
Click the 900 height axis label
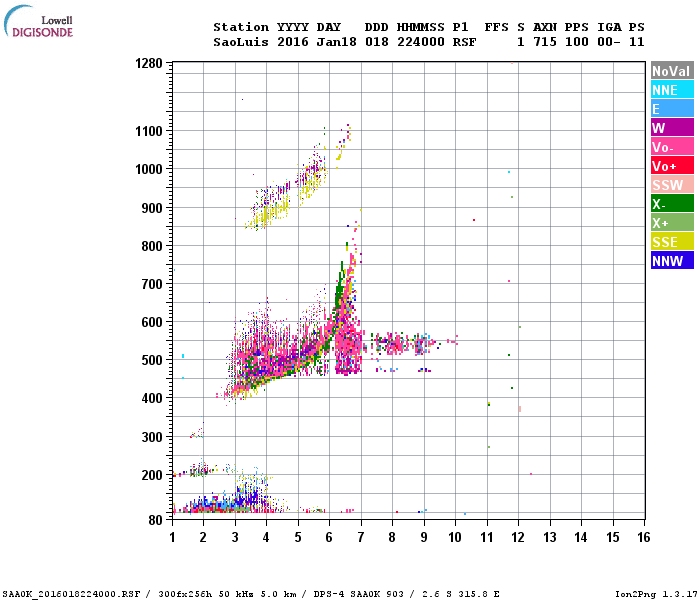point(152,208)
